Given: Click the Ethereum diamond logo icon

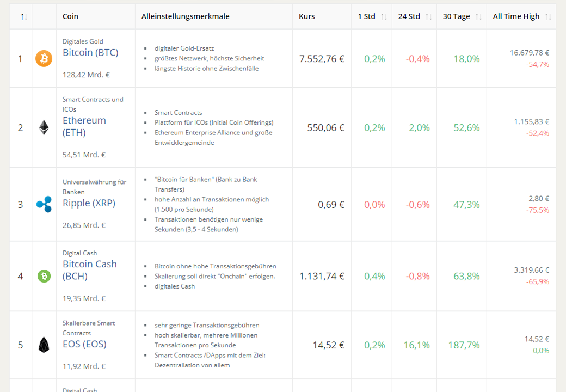Looking at the screenshot, I should pos(44,127).
